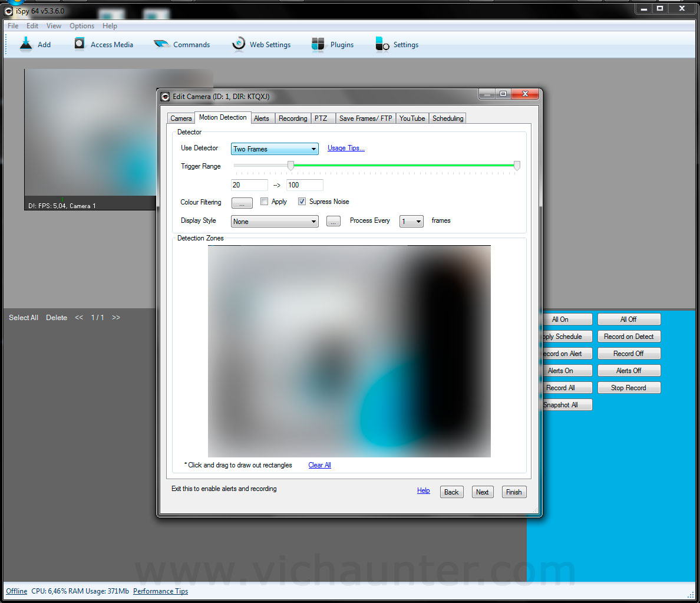Click the Record Off button
This screenshot has height=603, width=700.
[629, 353]
